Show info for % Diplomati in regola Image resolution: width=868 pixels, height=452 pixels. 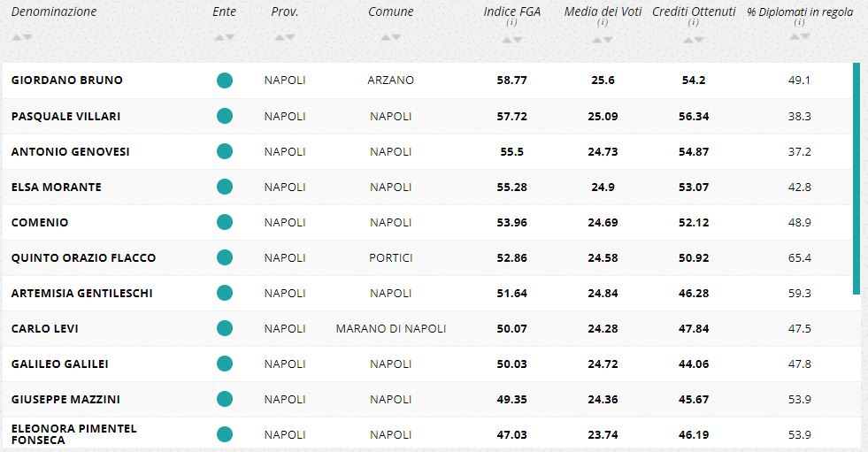(799, 23)
